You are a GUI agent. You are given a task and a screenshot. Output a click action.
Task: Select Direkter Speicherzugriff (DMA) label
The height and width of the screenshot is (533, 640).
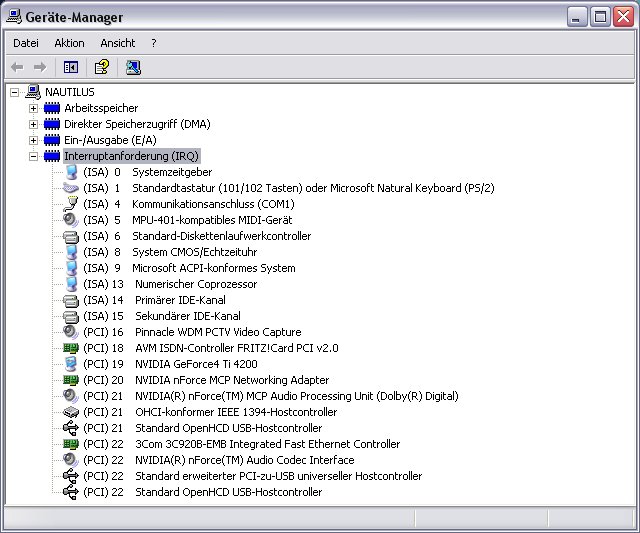137,124
